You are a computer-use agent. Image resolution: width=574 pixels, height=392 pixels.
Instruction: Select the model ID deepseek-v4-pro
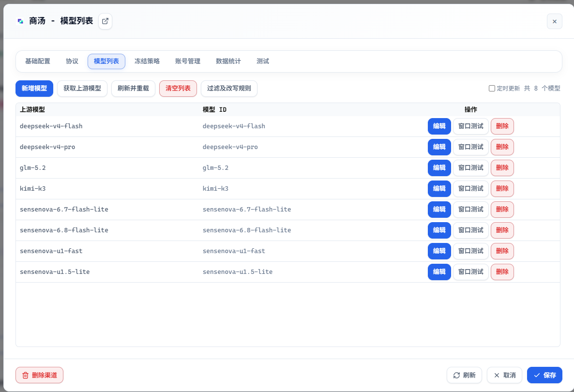[x=230, y=147]
